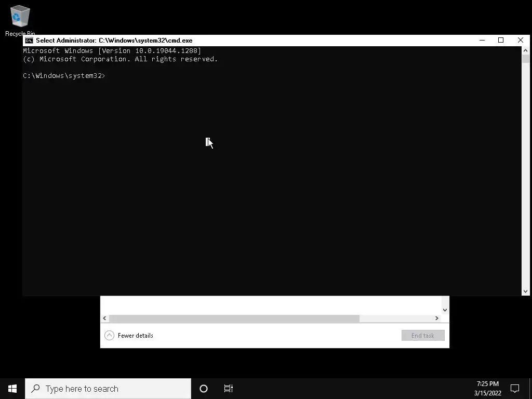Click Task Manager horizontal scrollbar right arrow
Viewport: 532px width, 399px height.
pyautogui.click(x=437, y=318)
